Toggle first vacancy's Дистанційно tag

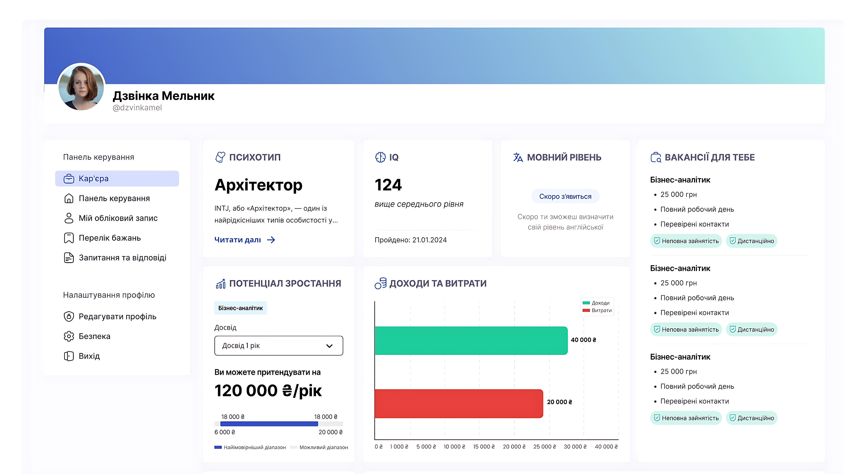[x=752, y=241]
